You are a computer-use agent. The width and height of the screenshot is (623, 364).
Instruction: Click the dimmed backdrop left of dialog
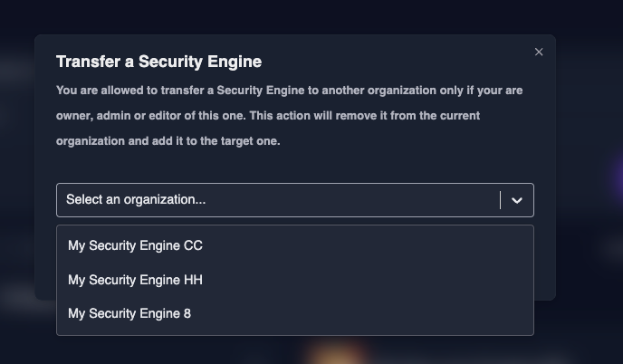[16, 181]
